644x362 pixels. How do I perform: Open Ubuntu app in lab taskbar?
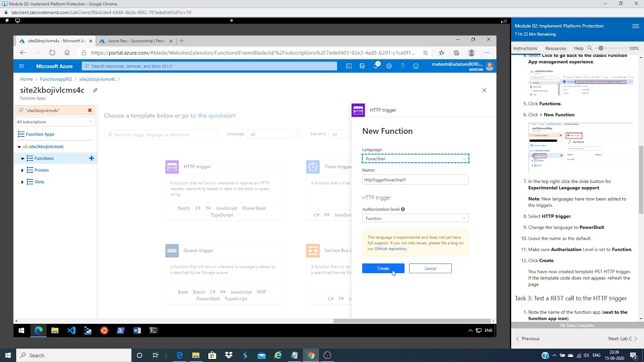click(x=104, y=330)
